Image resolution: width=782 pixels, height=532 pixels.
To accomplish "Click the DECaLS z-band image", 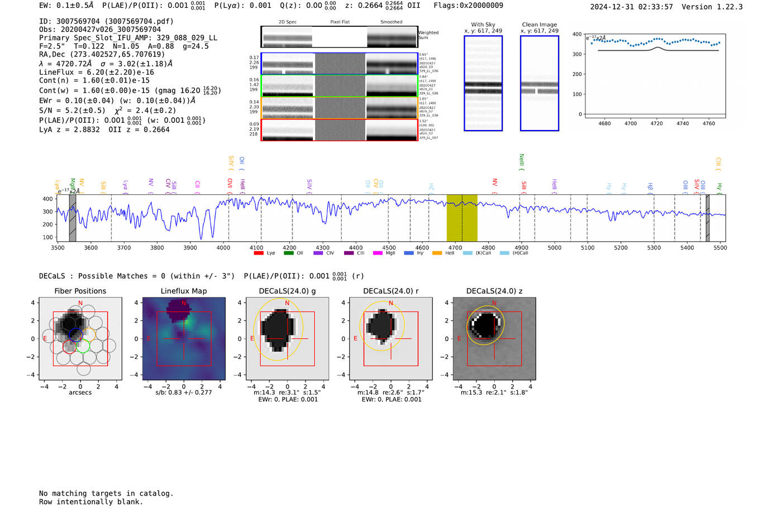I will click(x=494, y=338).
